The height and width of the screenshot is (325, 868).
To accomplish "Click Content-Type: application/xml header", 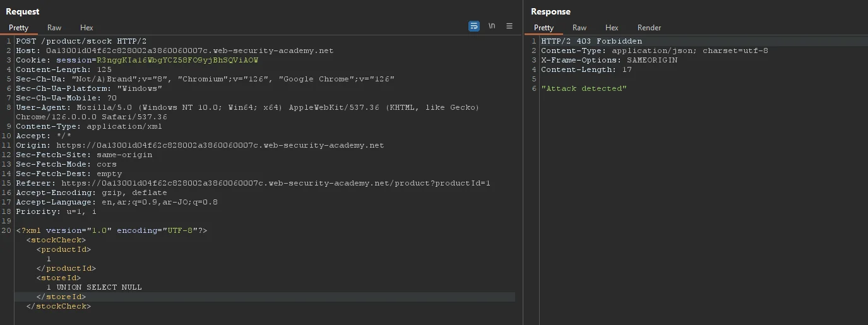I will 88,126.
